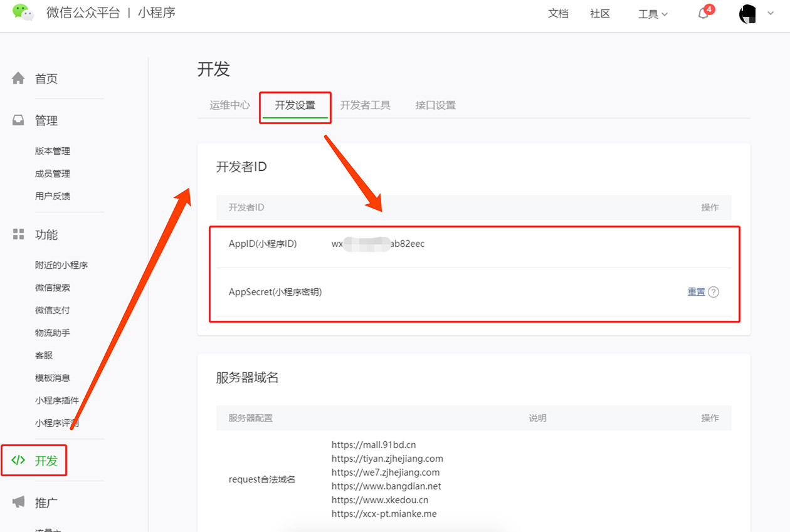Screen dimensions: 790x532
Task: Select 管理 section heading
Action: click(46, 121)
